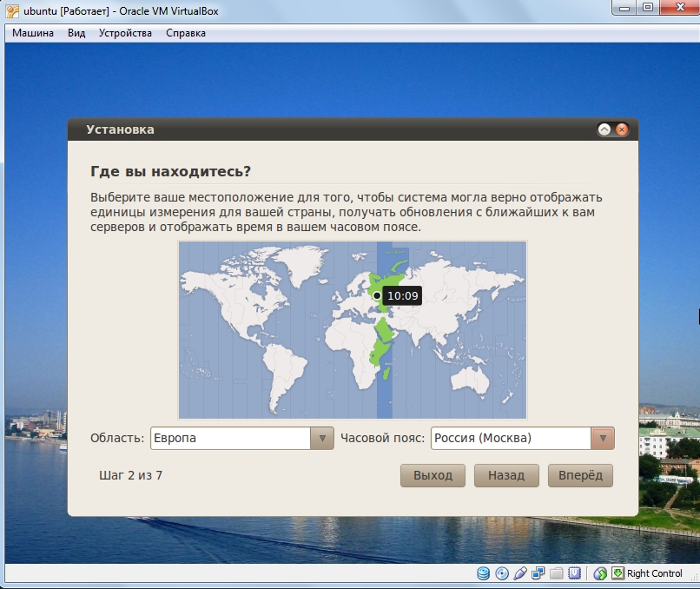
Task: Click the virtualization CPU chip status icon
Action: (574, 573)
